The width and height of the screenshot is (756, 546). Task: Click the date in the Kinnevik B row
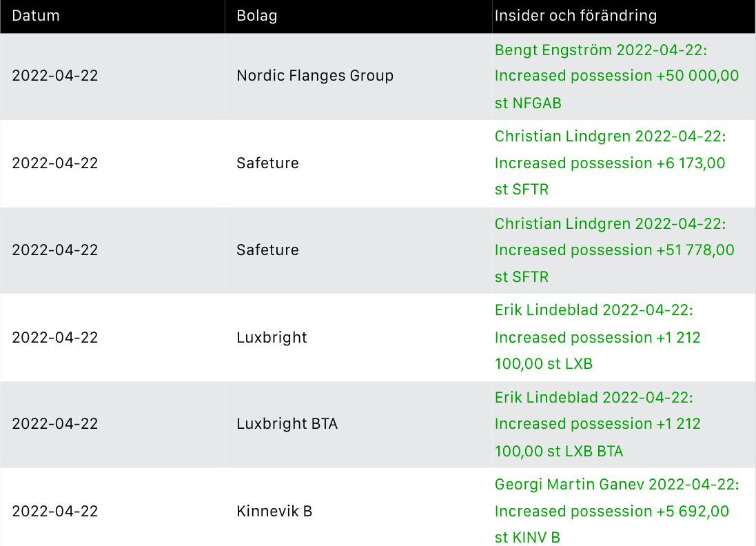pos(55,512)
